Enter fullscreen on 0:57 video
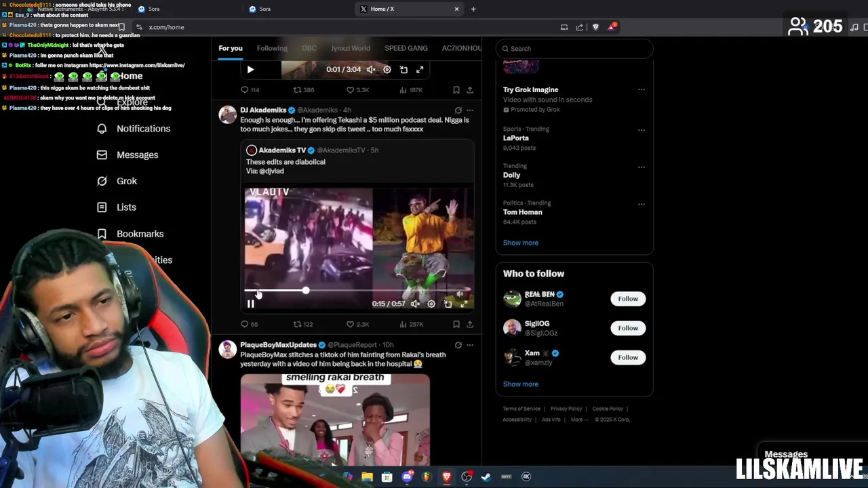The width and height of the screenshot is (868, 488). 464,304
